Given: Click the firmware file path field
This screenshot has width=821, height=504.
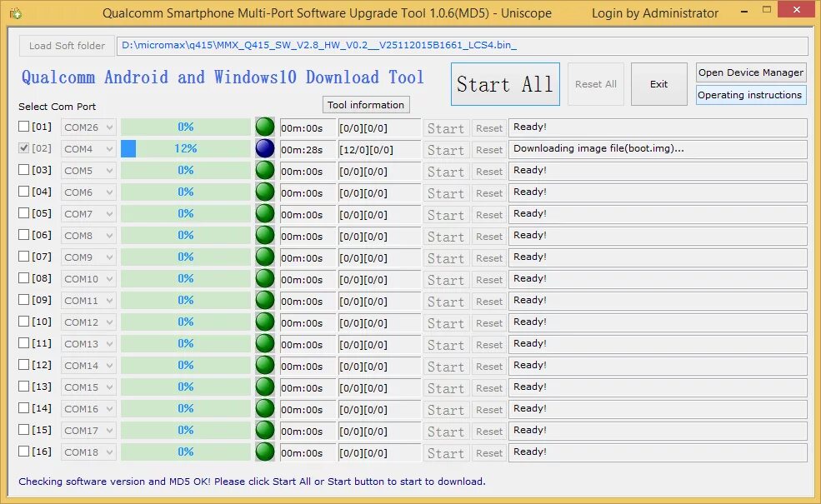Looking at the screenshot, I should (x=463, y=46).
